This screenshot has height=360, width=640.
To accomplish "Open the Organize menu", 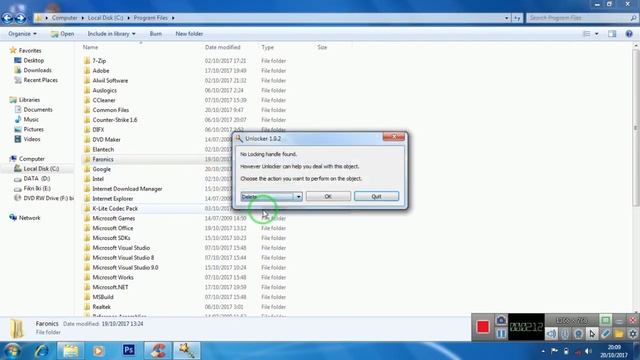I will pos(22,34).
